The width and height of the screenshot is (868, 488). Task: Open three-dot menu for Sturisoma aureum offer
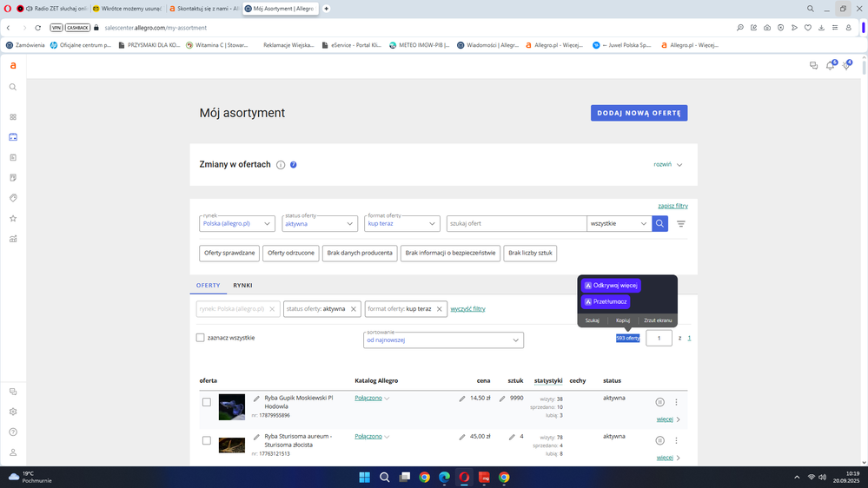click(x=677, y=440)
